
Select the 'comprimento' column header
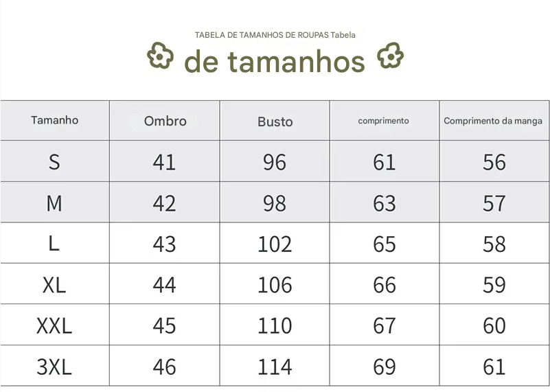click(384, 121)
